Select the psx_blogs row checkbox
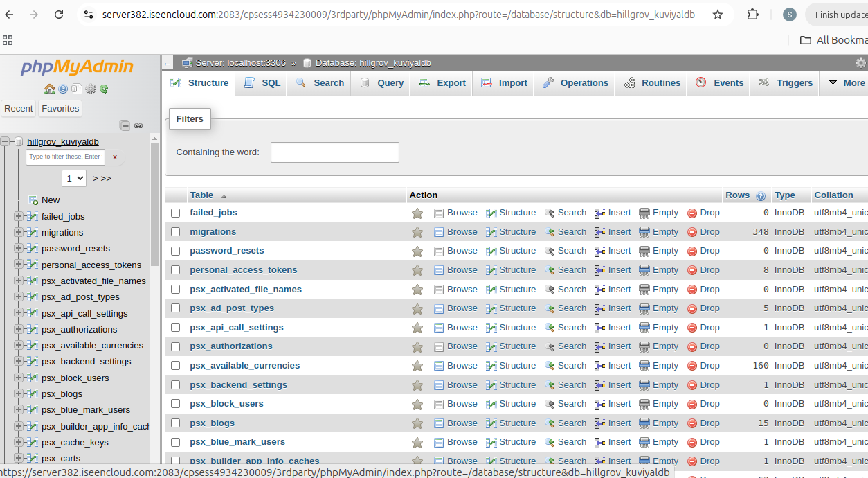The width and height of the screenshot is (868, 478). click(176, 423)
